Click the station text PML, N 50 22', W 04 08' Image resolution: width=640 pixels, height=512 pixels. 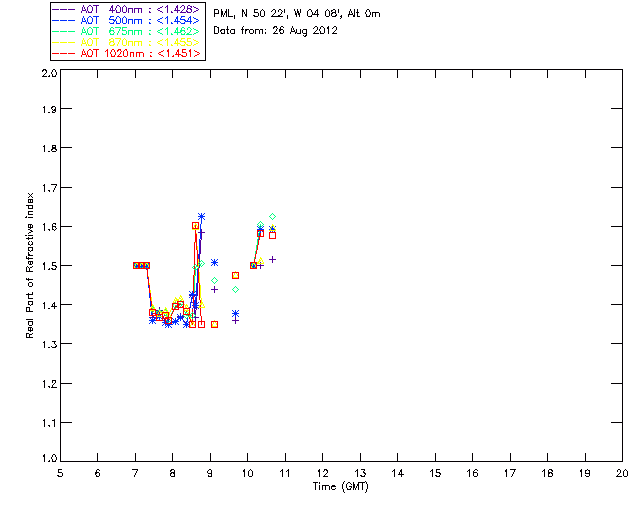coord(278,13)
